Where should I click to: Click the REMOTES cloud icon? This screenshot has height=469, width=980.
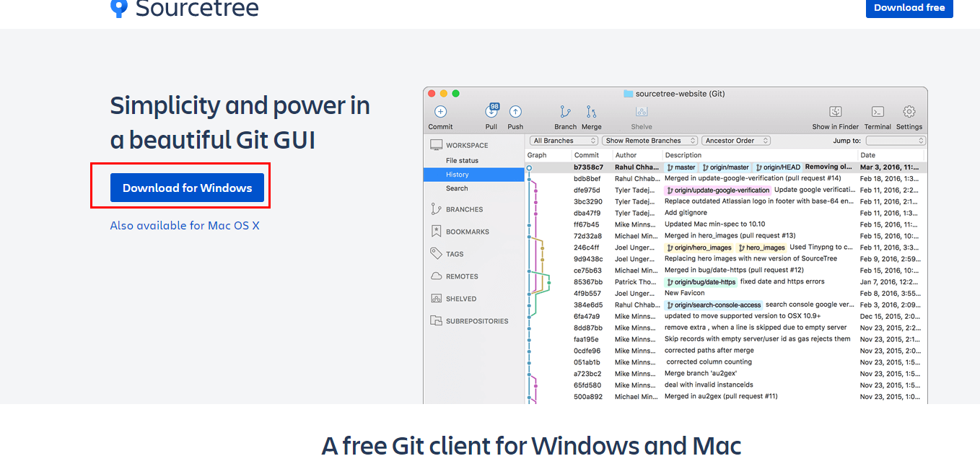(x=436, y=276)
